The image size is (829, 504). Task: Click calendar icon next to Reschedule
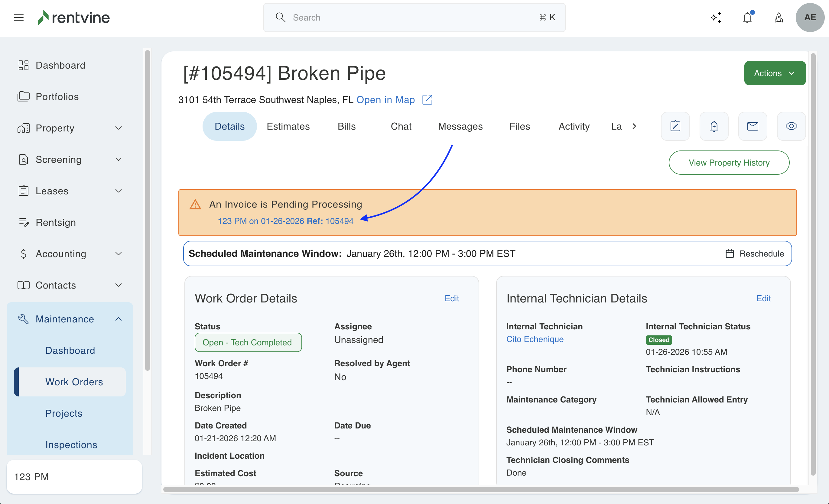(x=730, y=254)
